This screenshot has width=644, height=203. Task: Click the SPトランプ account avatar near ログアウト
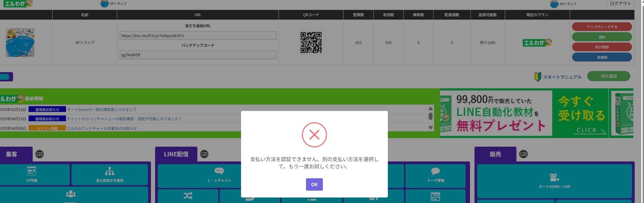554,4
